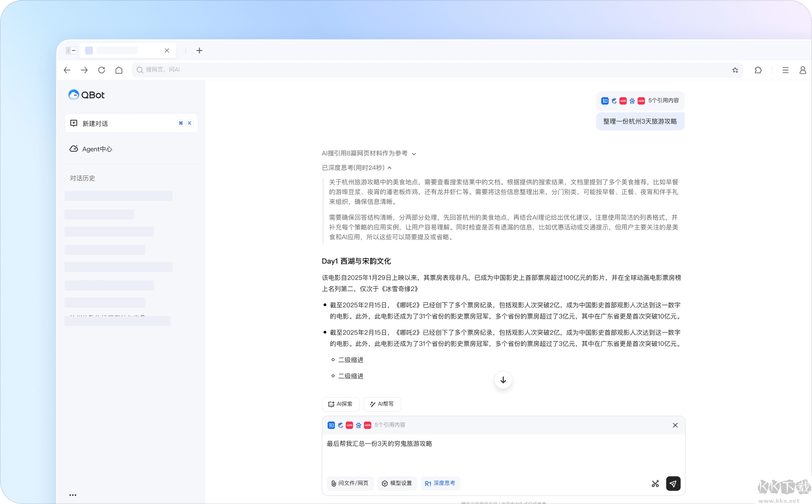812x504 pixels.
Task: Open the browser hamburger menu
Action: (x=785, y=70)
